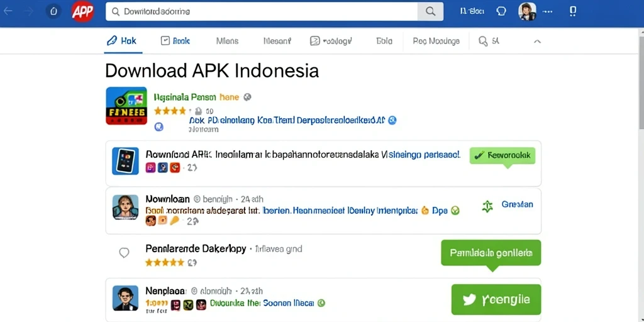Select the tab with the image icon

click(x=331, y=41)
